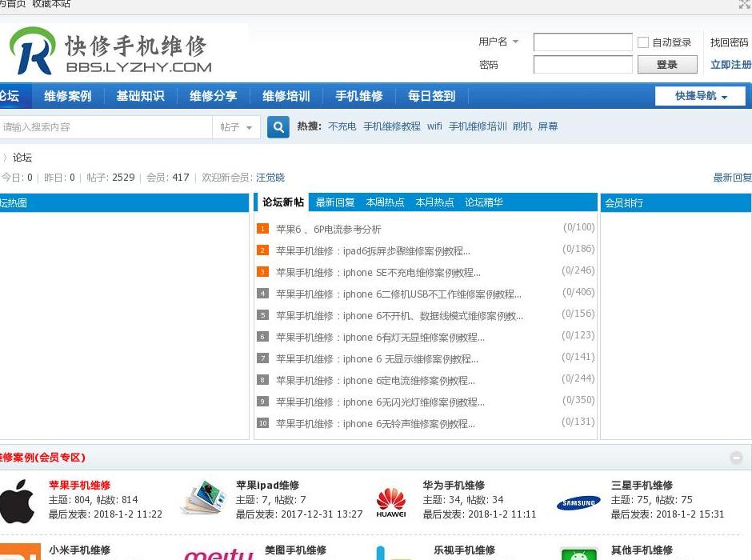The height and width of the screenshot is (560, 752).
Task: Collapse the 维修案例(会员专区) section
Action: 736,458
